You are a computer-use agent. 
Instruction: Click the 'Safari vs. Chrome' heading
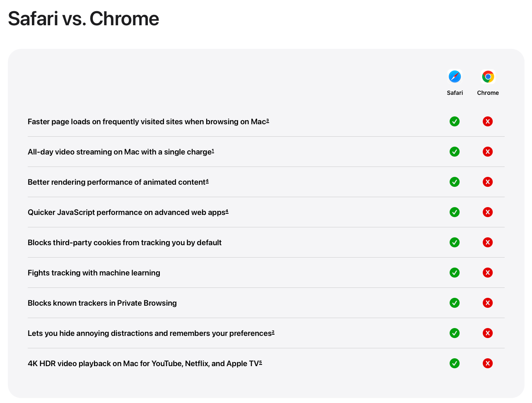coord(84,19)
